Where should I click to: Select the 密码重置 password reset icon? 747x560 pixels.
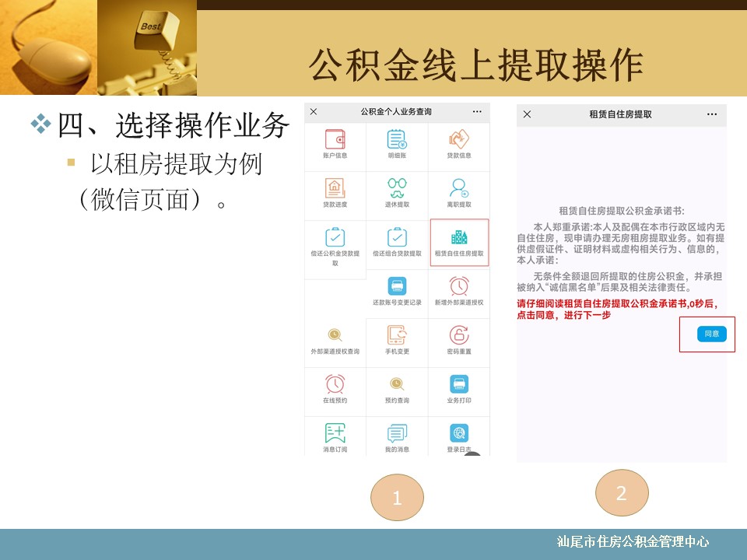click(x=459, y=337)
